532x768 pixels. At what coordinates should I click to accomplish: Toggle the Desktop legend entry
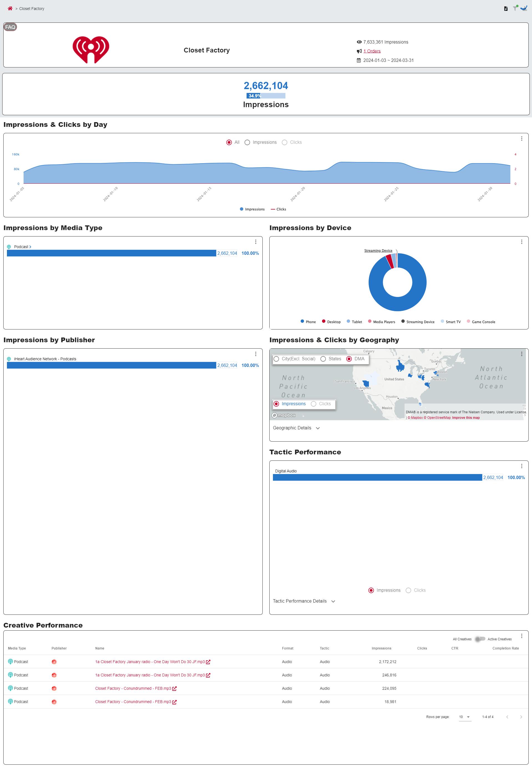331,321
